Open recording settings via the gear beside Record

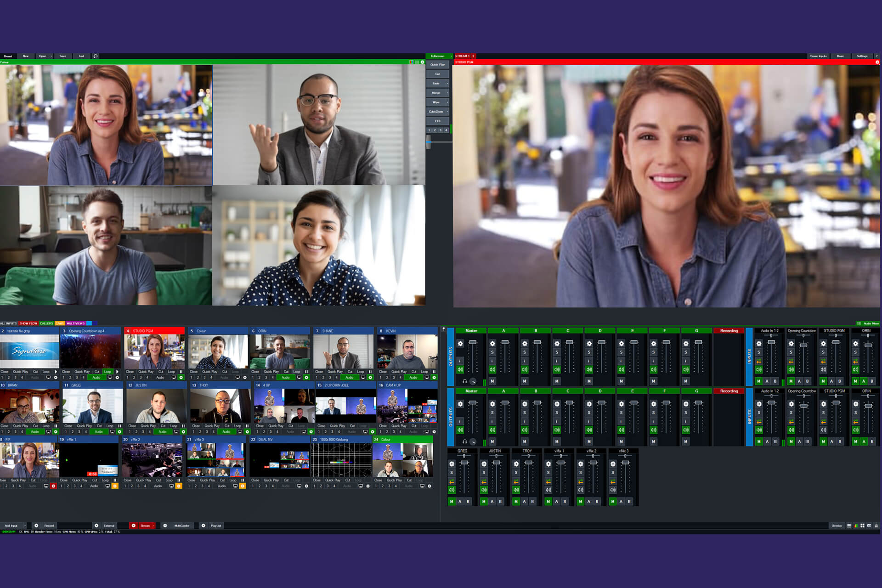click(36, 526)
